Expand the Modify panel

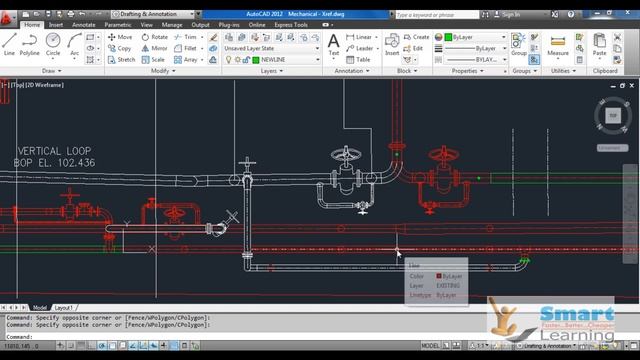163,71
